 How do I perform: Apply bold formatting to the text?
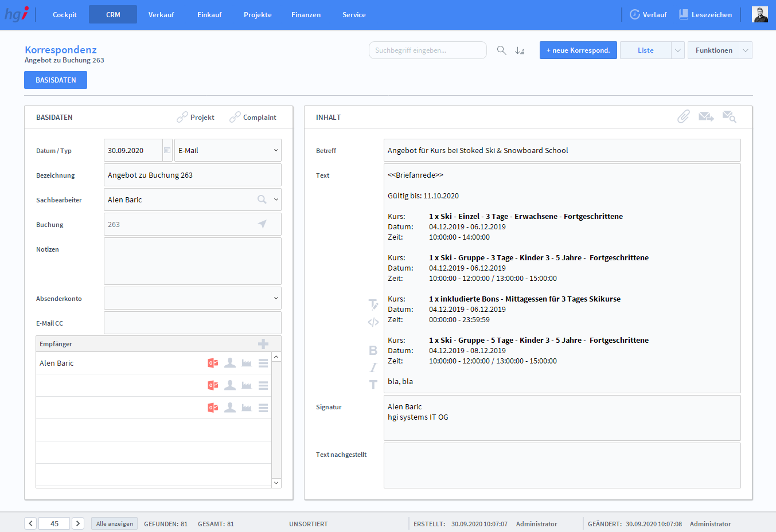pyautogui.click(x=373, y=350)
